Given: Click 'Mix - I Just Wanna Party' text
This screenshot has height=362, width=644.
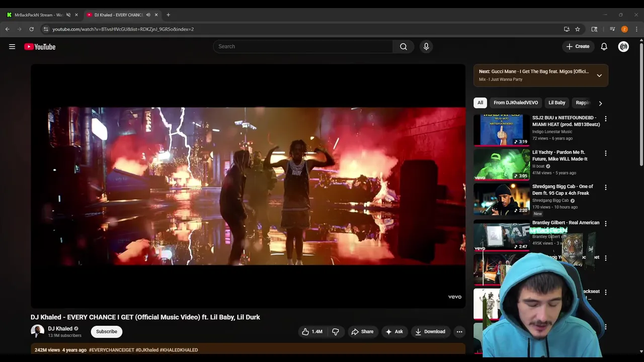Looking at the screenshot, I should coord(501,79).
